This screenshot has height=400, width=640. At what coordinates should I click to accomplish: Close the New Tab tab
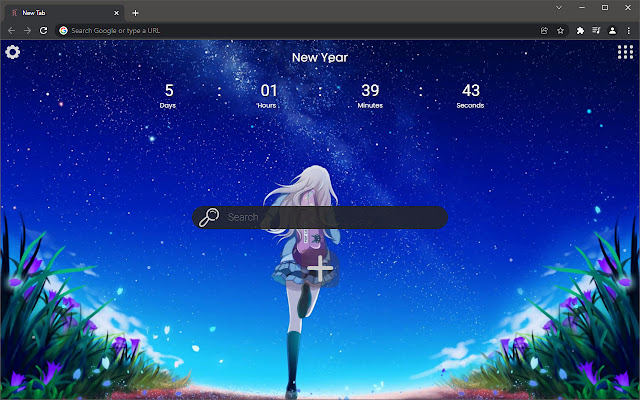pos(116,13)
